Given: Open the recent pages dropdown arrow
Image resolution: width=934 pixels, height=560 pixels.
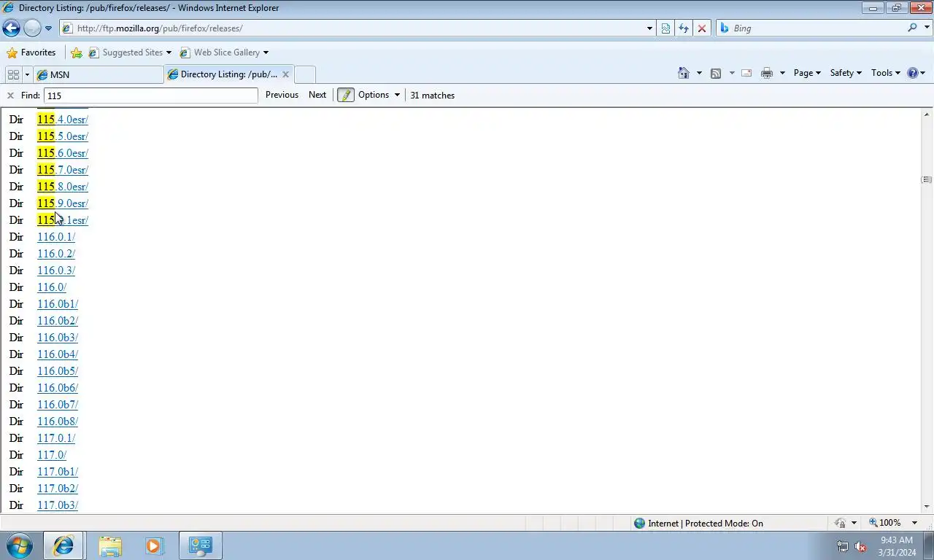Looking at the screenshot, I should click(48, 28).
